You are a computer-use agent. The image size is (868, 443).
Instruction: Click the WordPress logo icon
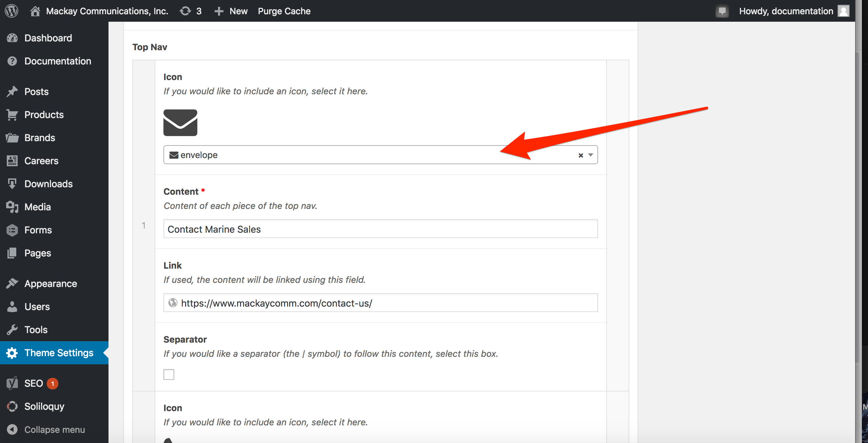coord(12,11)
